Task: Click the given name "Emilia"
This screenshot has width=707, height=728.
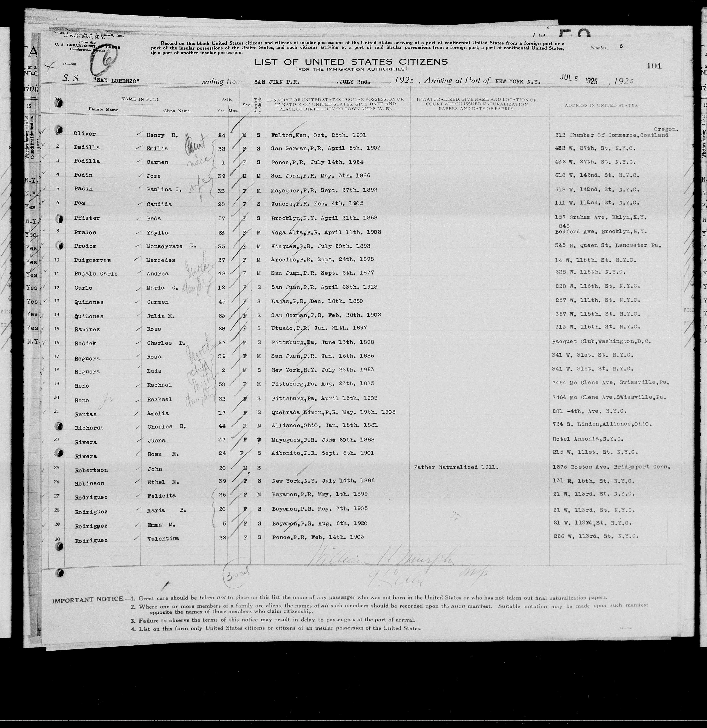Action: click(158, 149)
